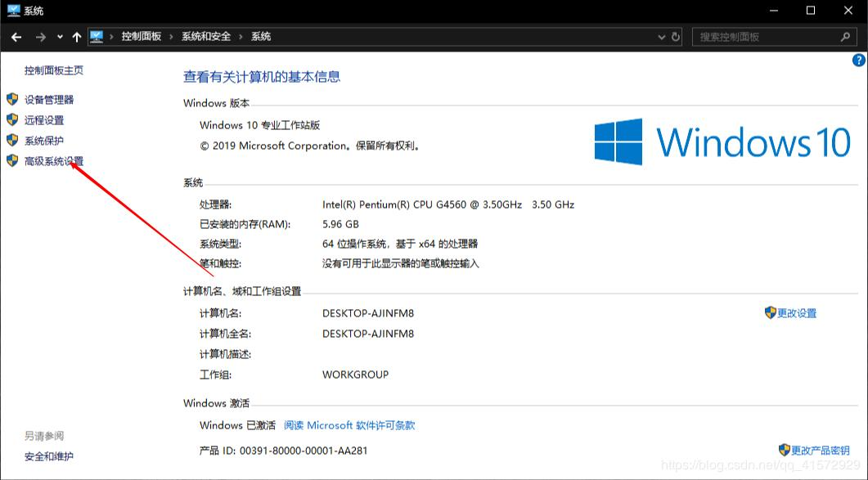Open 控制面板主页 link

54,70
